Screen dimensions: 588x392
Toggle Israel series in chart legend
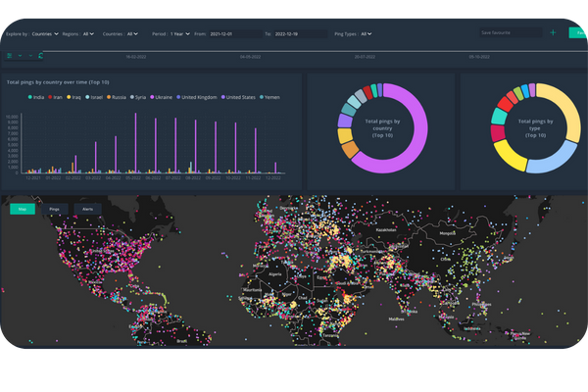click(x=94, y=97)
